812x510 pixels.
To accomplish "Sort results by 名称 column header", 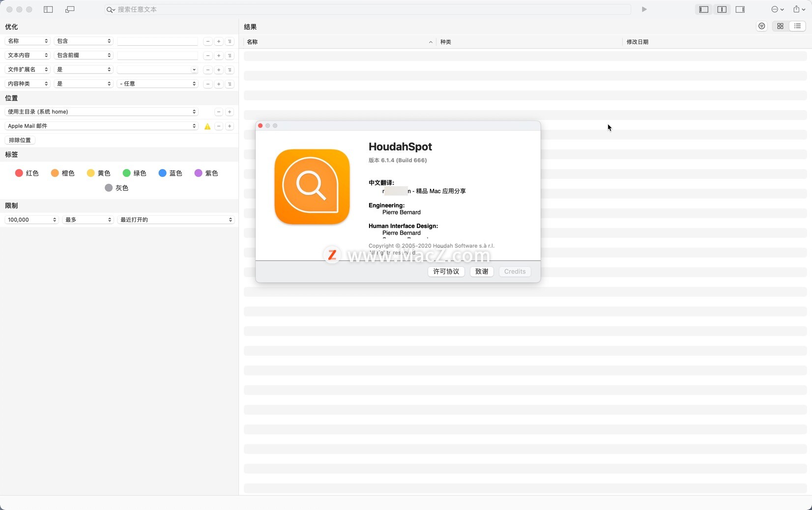I will point(339,42).
